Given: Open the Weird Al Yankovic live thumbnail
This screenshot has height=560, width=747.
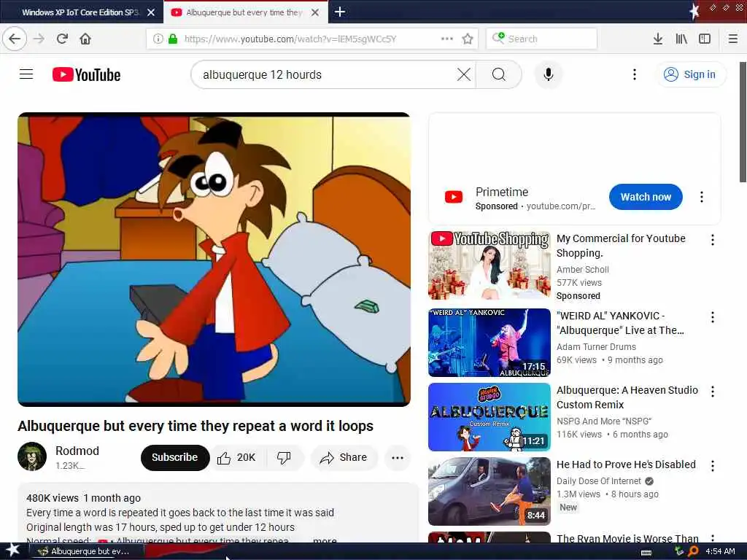Looking at the screenshot, I should 489,343.
